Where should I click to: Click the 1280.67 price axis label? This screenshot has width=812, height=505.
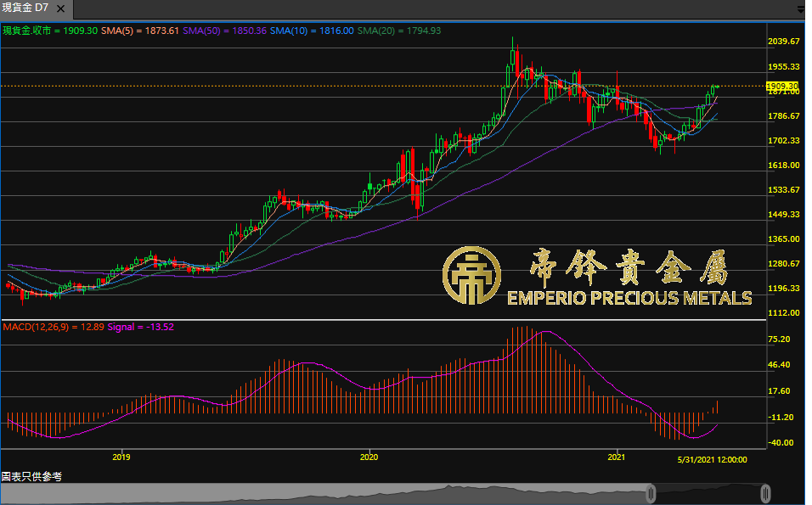click(783, 264)
